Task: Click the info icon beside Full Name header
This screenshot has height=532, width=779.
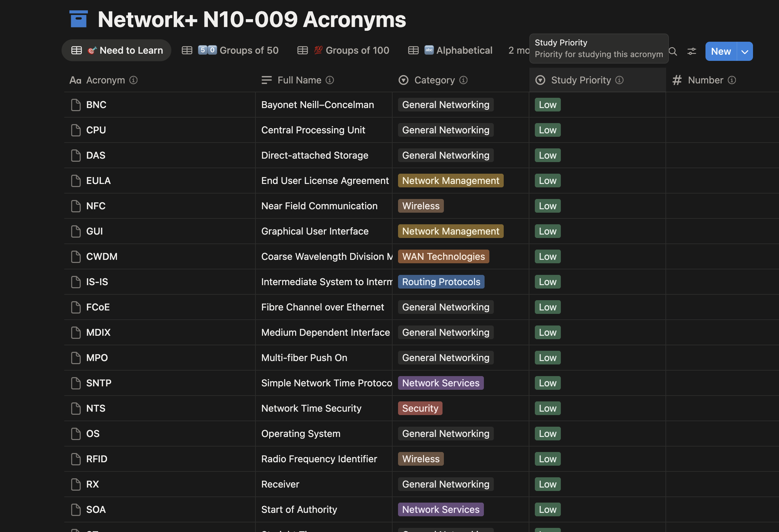Action: pos(330,80)
